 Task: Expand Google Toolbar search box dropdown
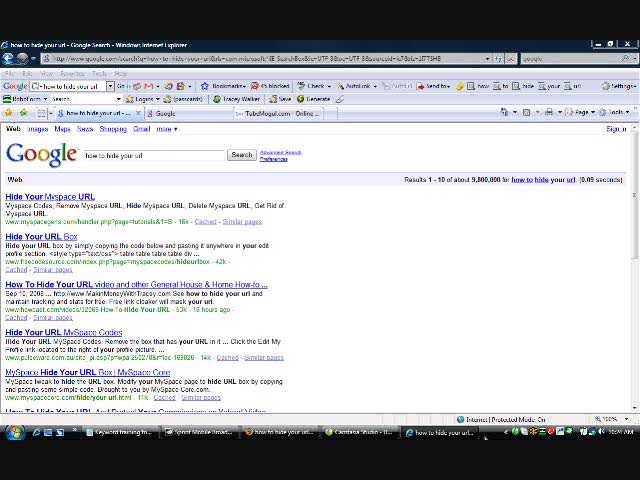[110, 86]
